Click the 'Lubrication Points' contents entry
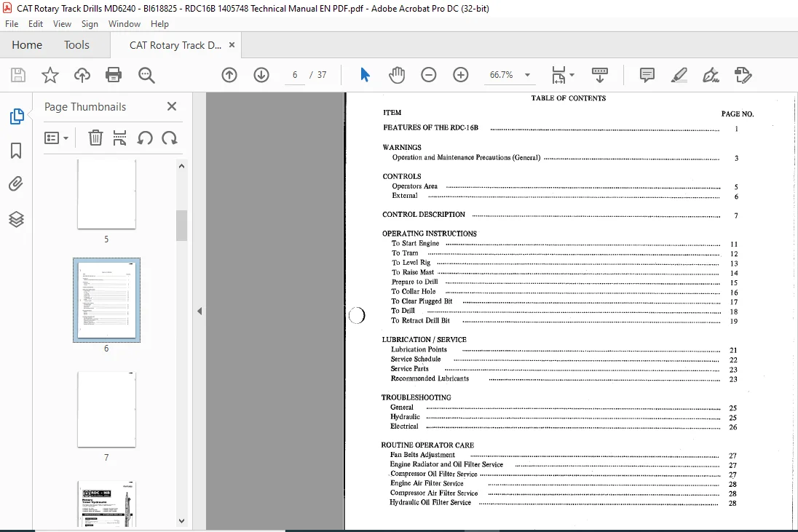Viewport: 798px width, 532px height. tap(419, 349)
